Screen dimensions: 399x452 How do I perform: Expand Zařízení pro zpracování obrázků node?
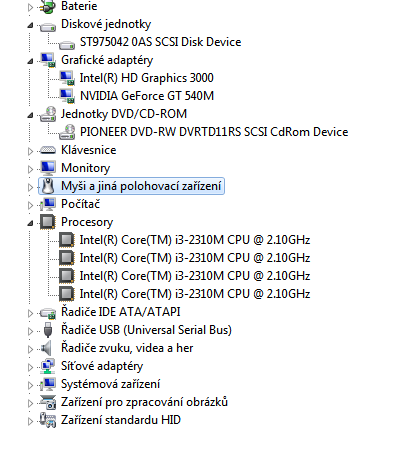30,403
